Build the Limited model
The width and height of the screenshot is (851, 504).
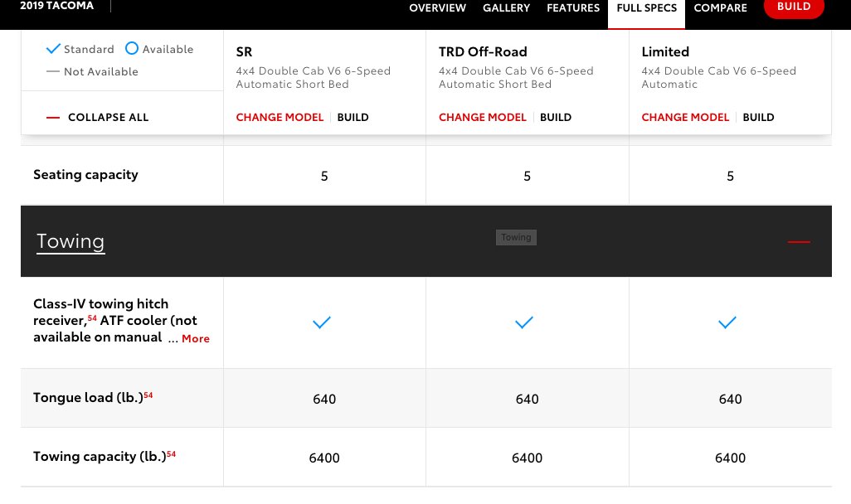pos(758,117)
